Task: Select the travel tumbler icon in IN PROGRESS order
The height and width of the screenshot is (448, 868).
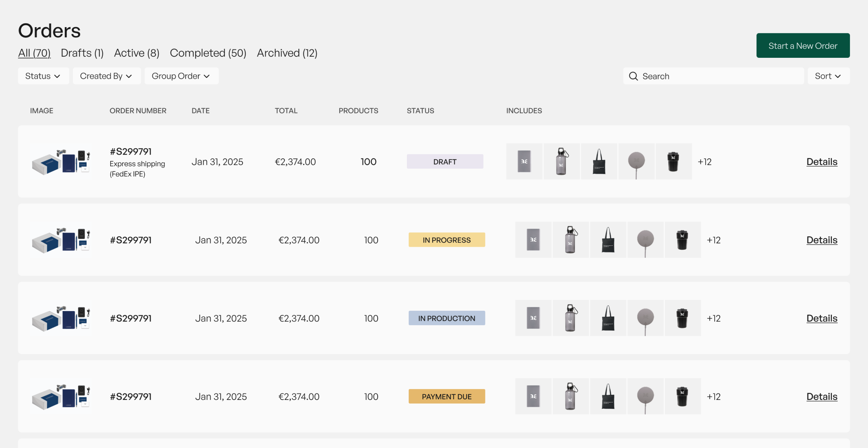Action: click(x=683, y=240)
